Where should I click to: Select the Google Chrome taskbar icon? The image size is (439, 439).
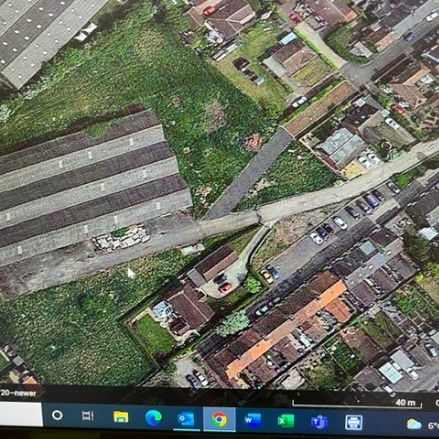coord(219,419)
